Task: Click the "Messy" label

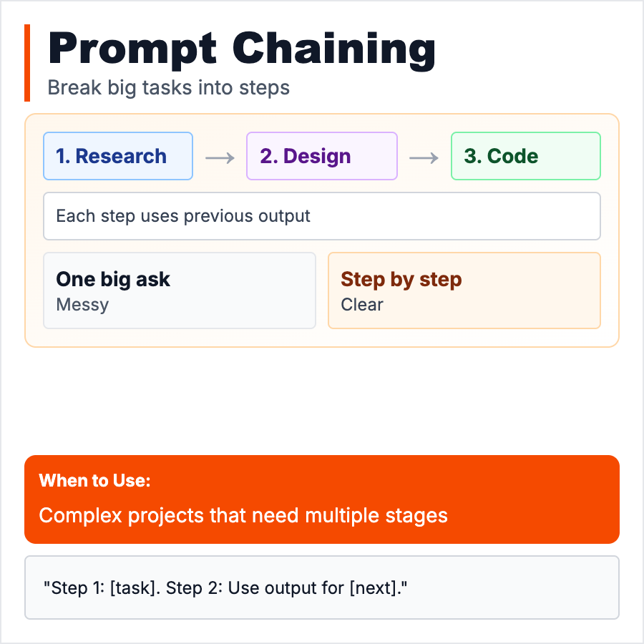Action: pos(82,305)
